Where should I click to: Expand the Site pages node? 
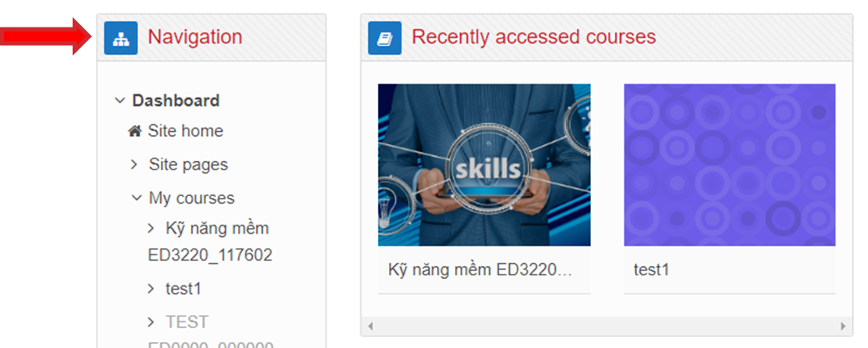[x=134, y=164]
